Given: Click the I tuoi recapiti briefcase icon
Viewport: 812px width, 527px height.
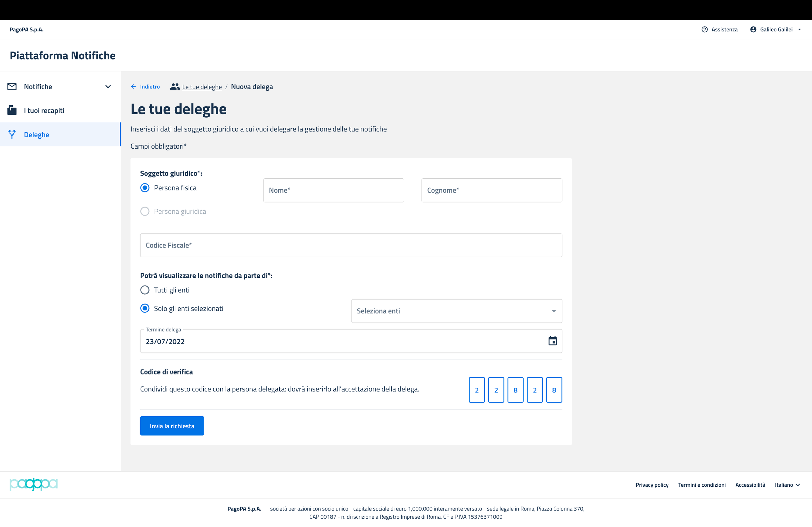Looking at the screenshot, I should pos(12,110).
